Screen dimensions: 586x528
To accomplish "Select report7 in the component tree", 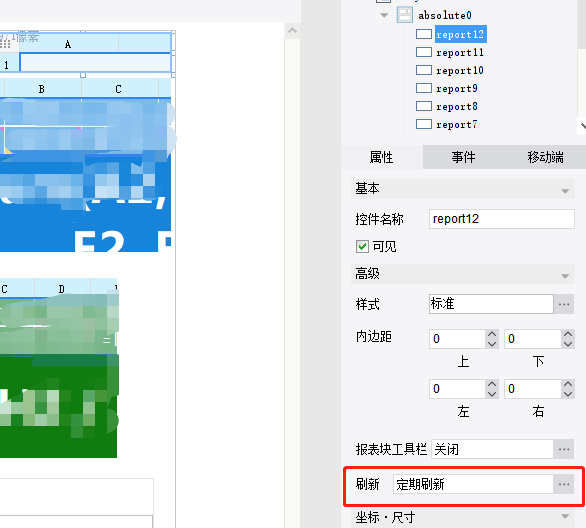I will point(457,124).
